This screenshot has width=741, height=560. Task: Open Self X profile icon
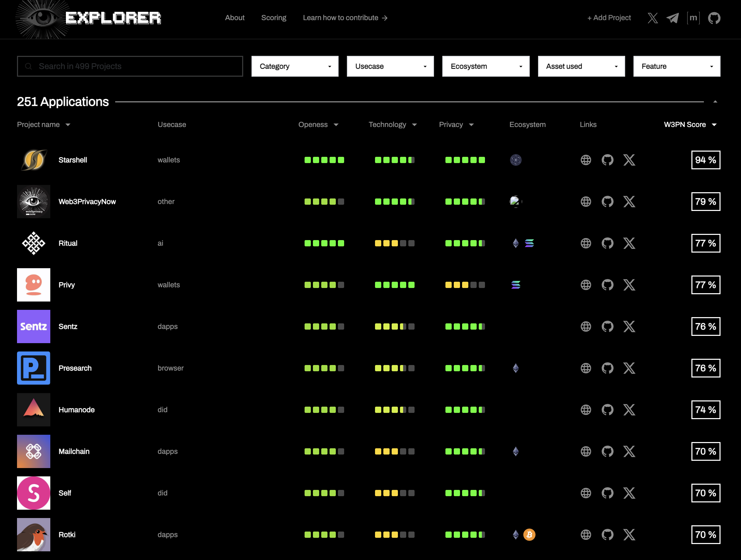click(x=629, y=493)
